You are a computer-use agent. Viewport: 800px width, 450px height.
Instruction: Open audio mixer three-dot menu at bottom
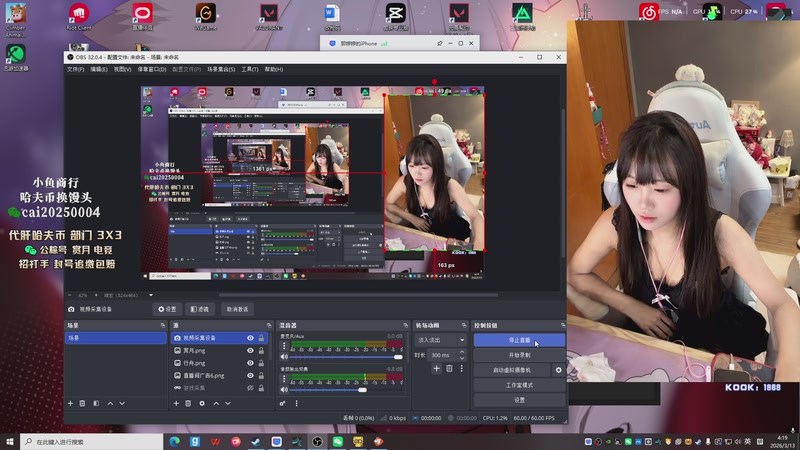point(296,403)
